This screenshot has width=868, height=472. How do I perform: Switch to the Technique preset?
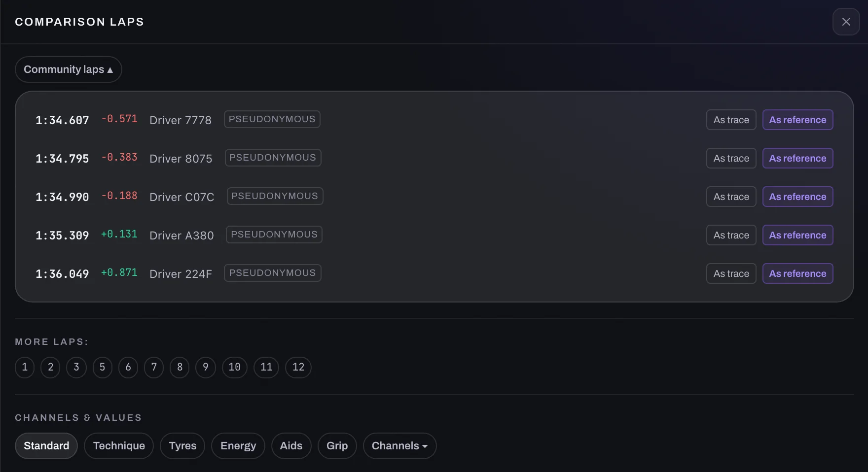tap(119, 446)
